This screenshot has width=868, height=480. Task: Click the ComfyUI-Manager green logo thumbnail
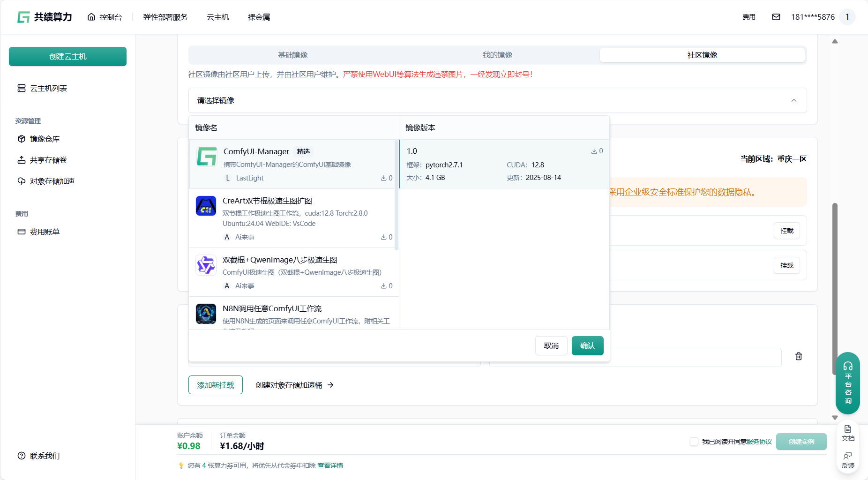206,157
